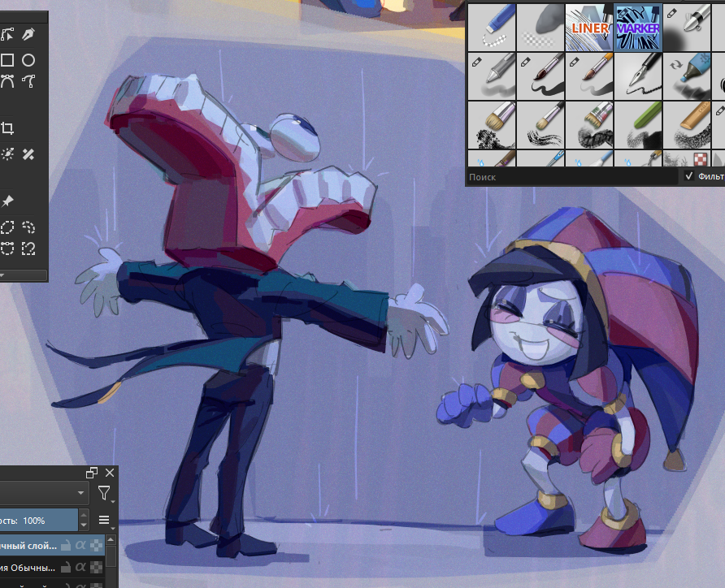This screenshot has width=725, height=588.
Task: Toggle alpha lock checkerboard on 'чный слой...' layer
Action: (96, 546)
